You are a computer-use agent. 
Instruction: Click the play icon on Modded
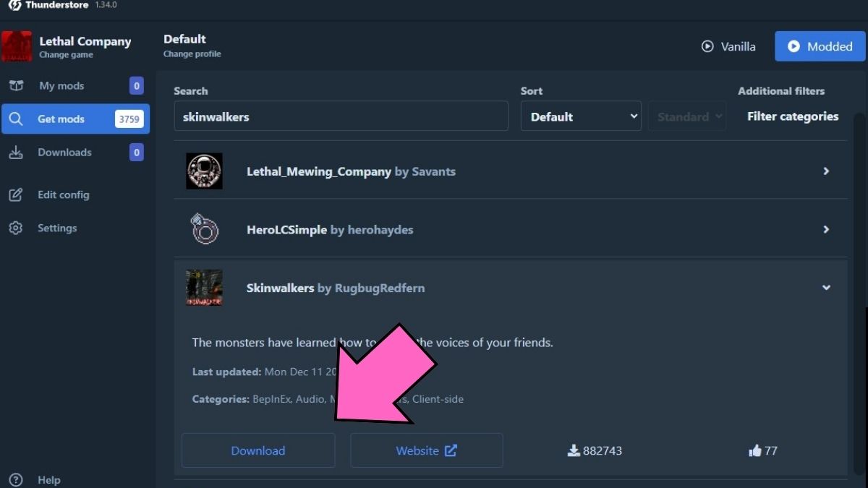pos(793,46)
